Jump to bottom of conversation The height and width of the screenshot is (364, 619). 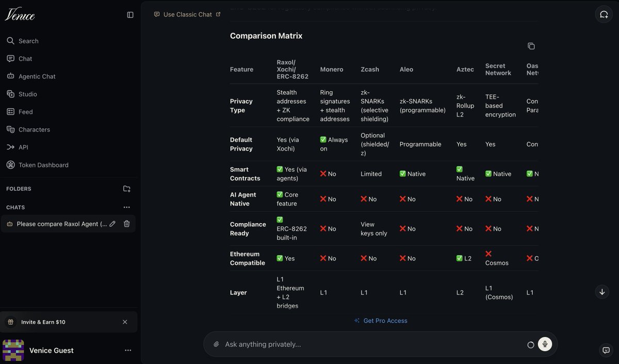(x=602, y=292)
